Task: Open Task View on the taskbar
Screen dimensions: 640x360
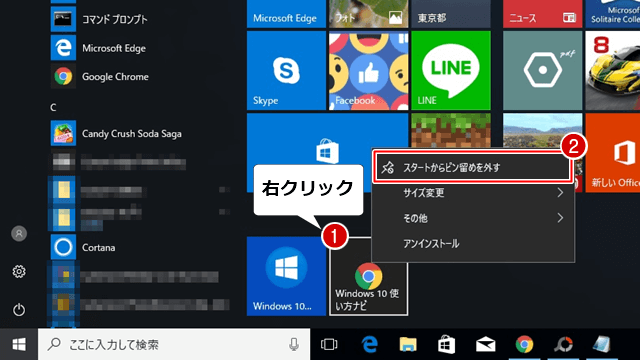Action: [x=329, y=344]
